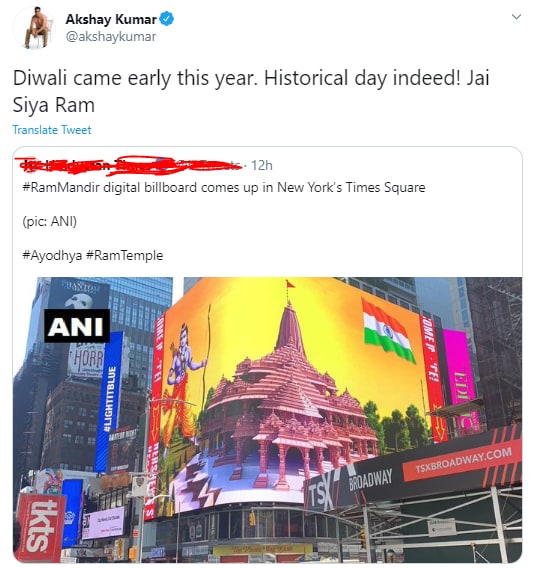Screen dimensions: 534x568
Task: Click the Translate Tweet link
Action: pyautogui.click(x=52, y=130)
